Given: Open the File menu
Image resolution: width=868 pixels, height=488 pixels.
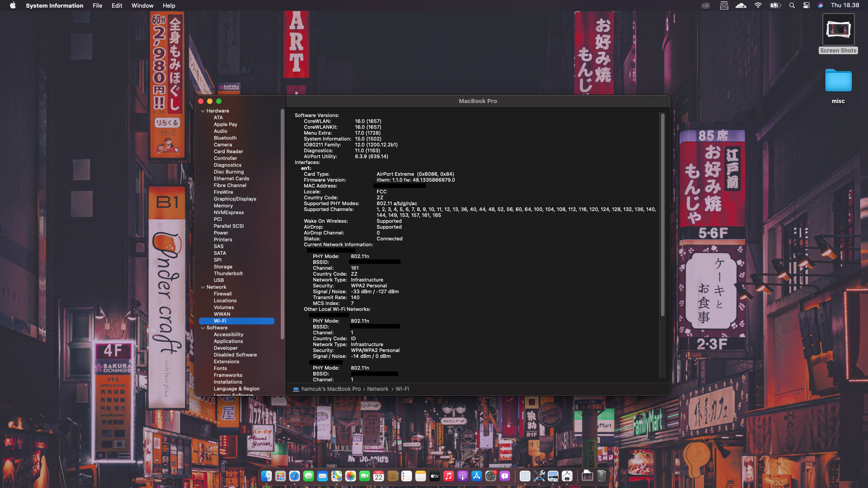Looking at the screenshot, I should coord(97,5).
